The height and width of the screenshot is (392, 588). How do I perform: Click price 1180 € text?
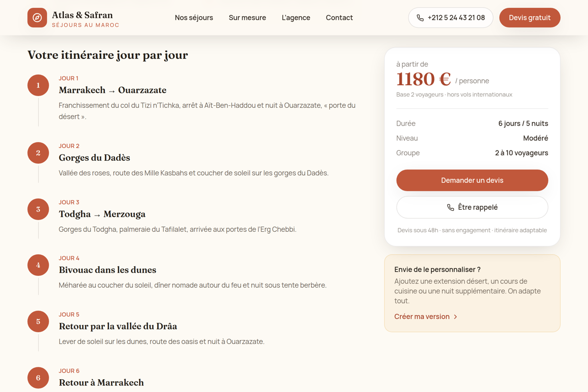(423, 79)
